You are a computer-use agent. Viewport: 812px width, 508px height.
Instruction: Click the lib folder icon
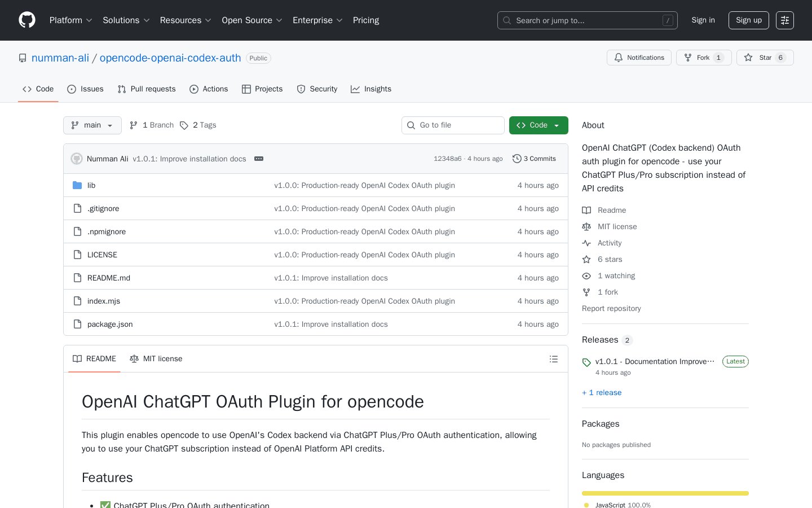click(x=77, y=185)
